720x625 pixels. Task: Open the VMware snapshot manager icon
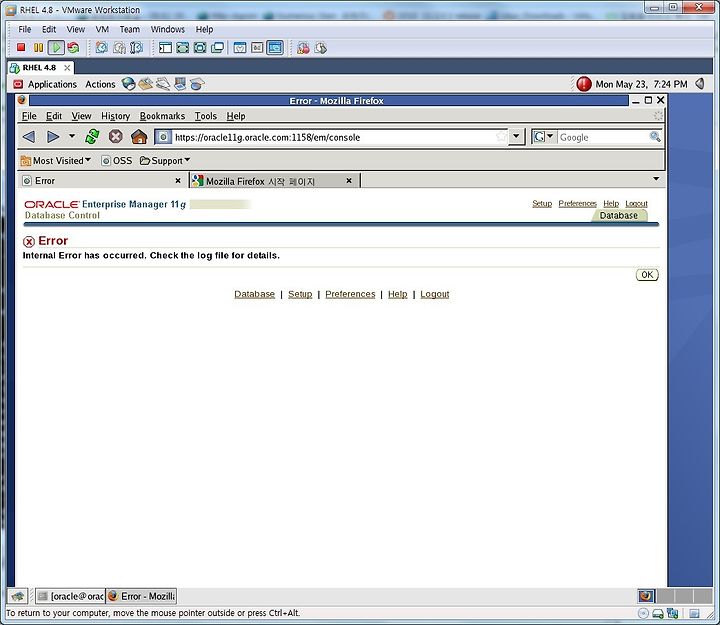coord(136,47)
